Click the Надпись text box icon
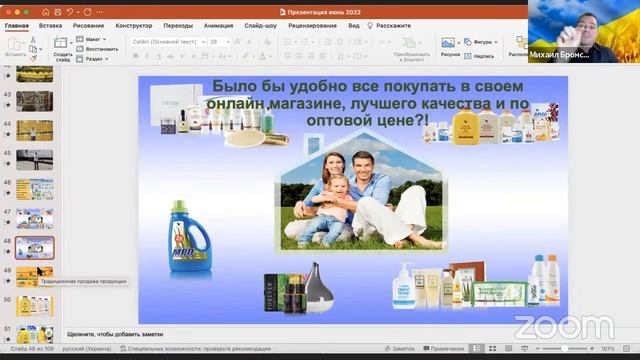Image resolution: width=640 pixels, height=360 pixels. [x=468, y=56]
